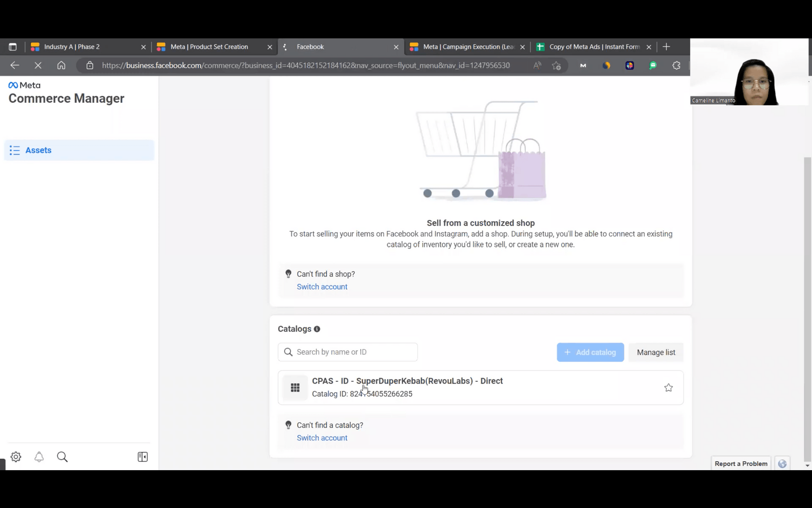The height and width of the screenshot is (508, 812).
Task: Open the browser extensions puzzle icon
Action: tap(676, 65)
